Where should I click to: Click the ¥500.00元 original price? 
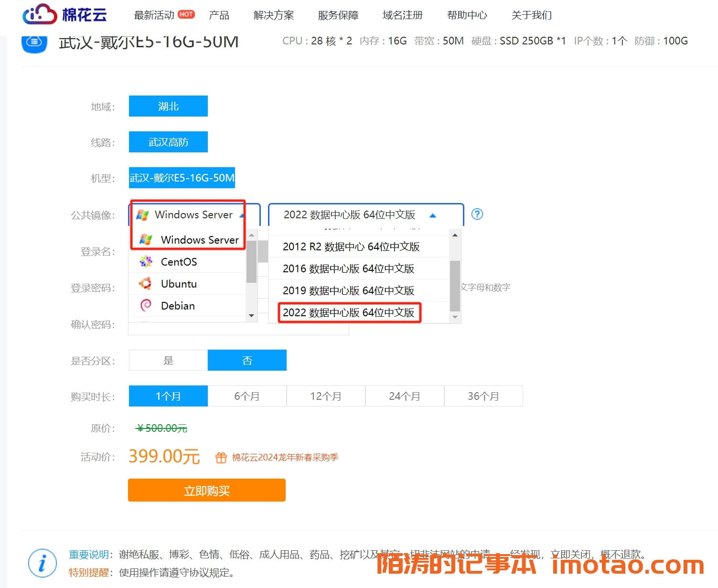pyautogui.click(x=162, y=428)
